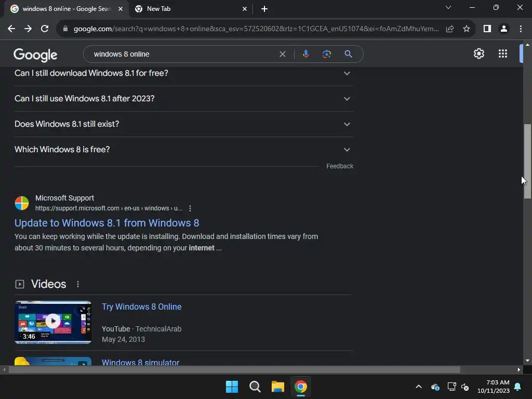Open Google quick settings gear
The image size is (532, 399).
478,54
